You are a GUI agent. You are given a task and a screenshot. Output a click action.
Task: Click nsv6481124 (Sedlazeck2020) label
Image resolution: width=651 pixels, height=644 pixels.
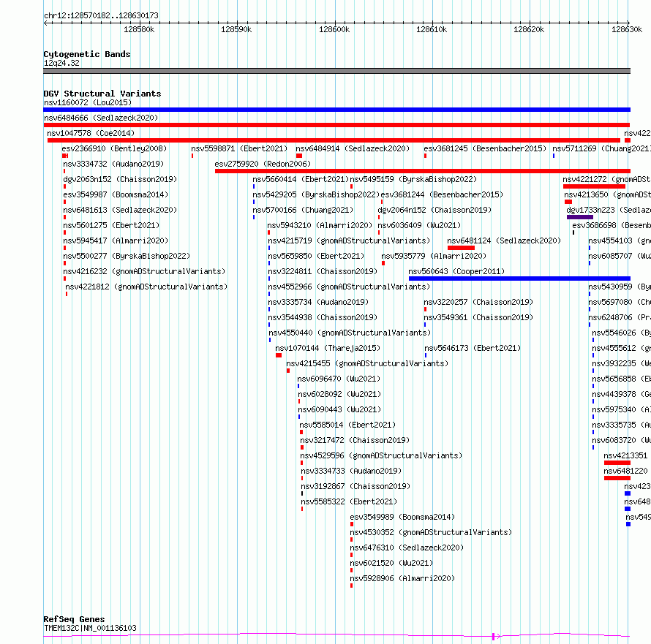504,240
